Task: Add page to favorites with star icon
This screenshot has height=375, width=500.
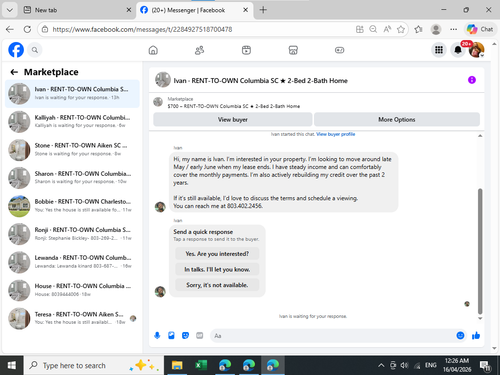Action: click(x=401, y=29)
